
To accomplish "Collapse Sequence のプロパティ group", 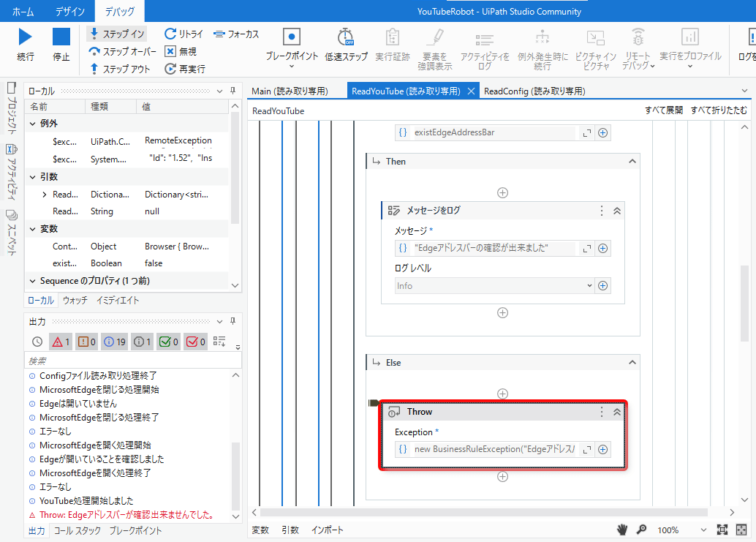I will click(32, 281).
